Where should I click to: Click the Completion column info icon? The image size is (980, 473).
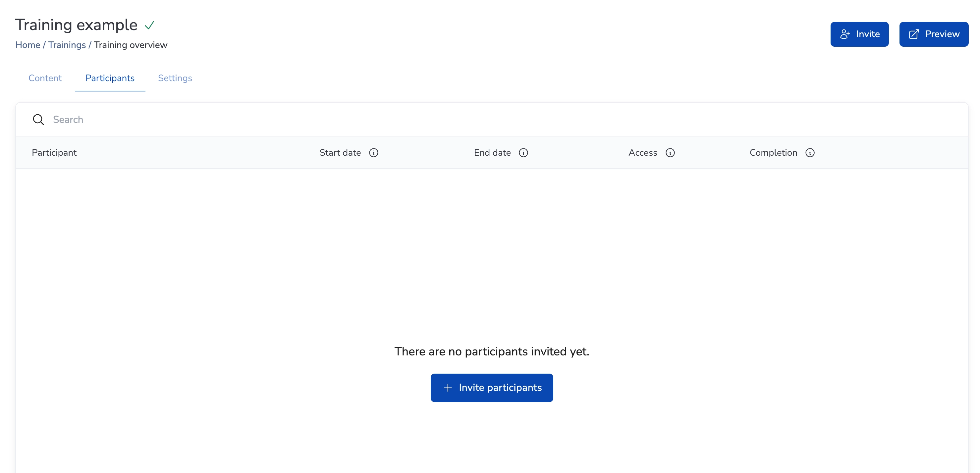(810, 152)
